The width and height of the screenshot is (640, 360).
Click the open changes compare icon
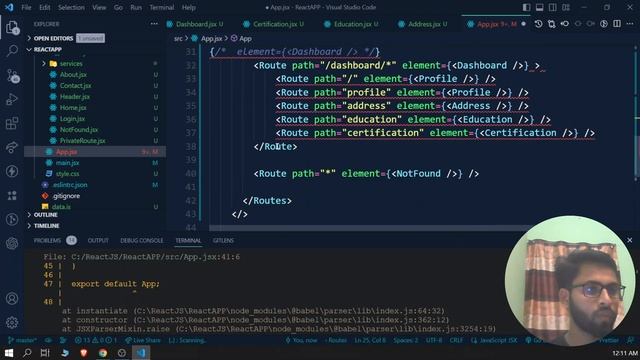(551, 24)
